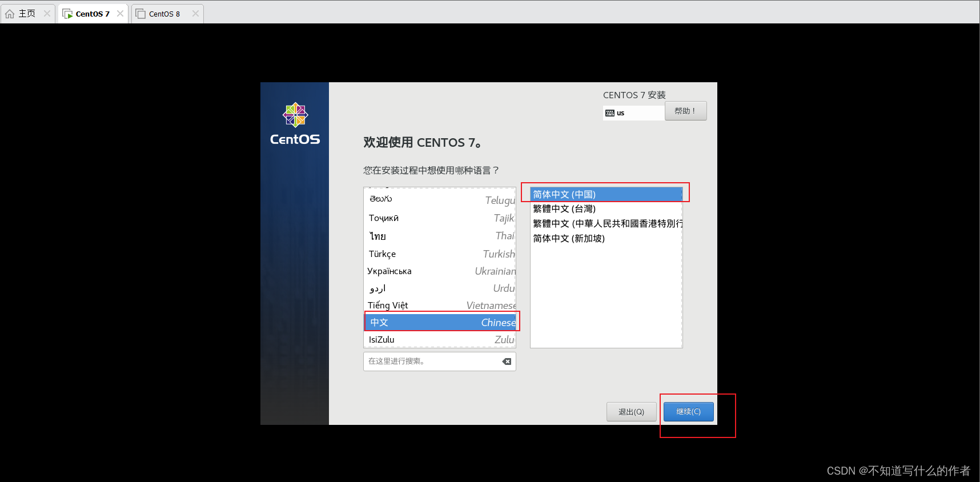980x482 pixels.
Task: Continue installation with 继续(C) button
Action: [x=688, y=412]
